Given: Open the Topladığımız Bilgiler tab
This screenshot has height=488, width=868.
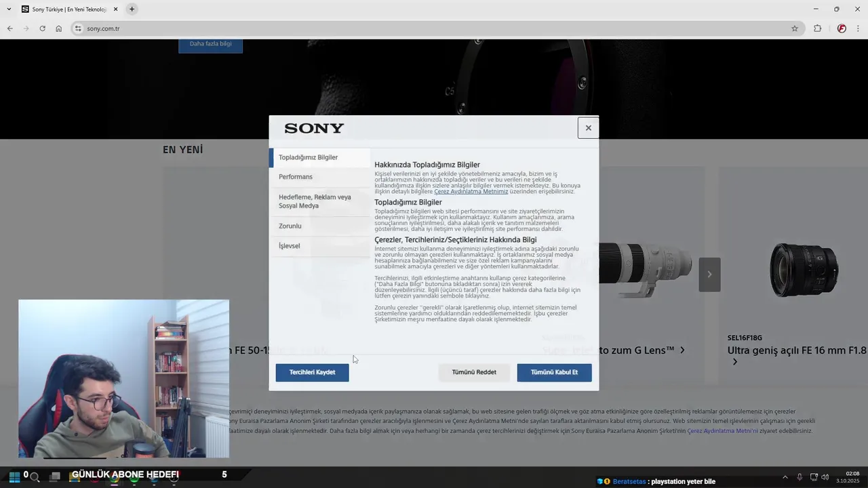Looking at the screenshot, I should [319, 157].
